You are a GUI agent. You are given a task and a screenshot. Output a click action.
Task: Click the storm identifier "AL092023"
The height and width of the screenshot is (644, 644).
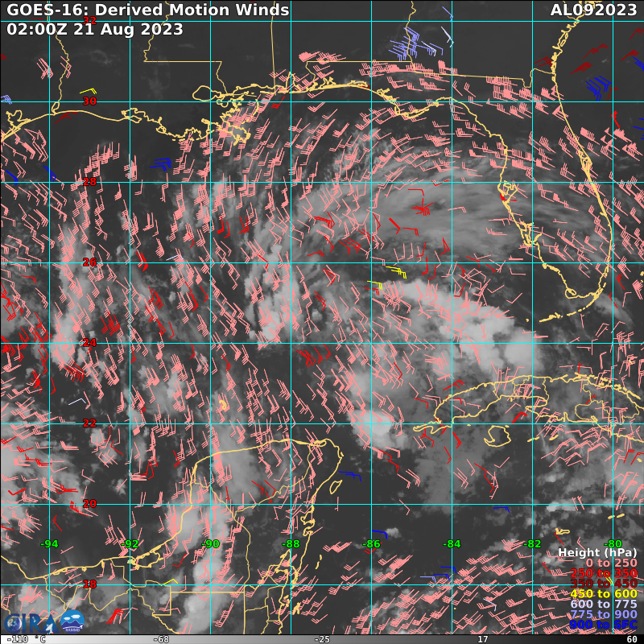[593, 10]
